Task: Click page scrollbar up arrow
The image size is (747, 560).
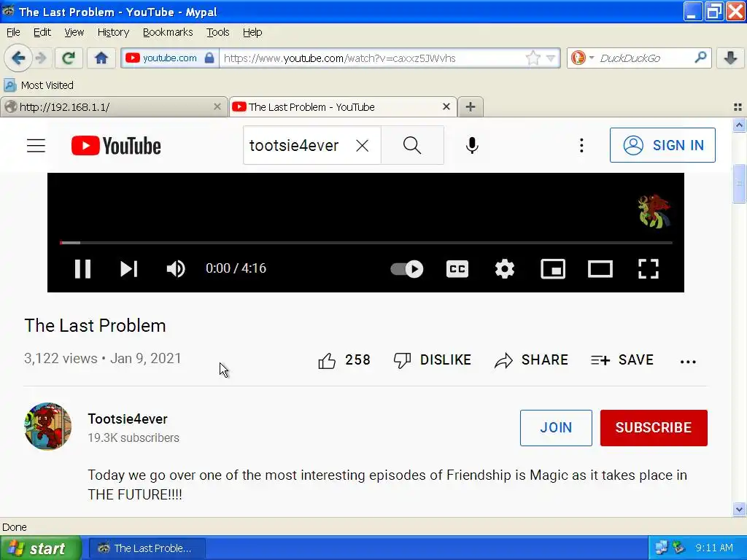Action: click(x=739, y=125)
